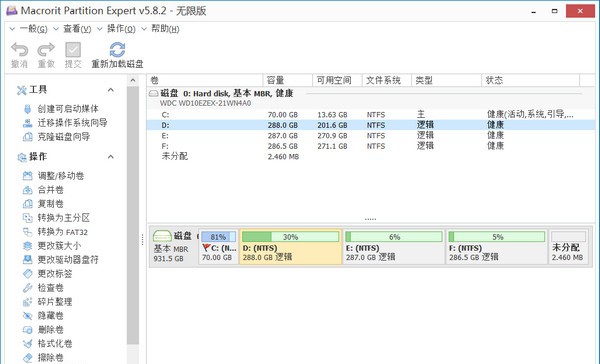Click the 检查卷 wrench icon
600x364 pixels.
pyautogui.click(x=28, y=287)
